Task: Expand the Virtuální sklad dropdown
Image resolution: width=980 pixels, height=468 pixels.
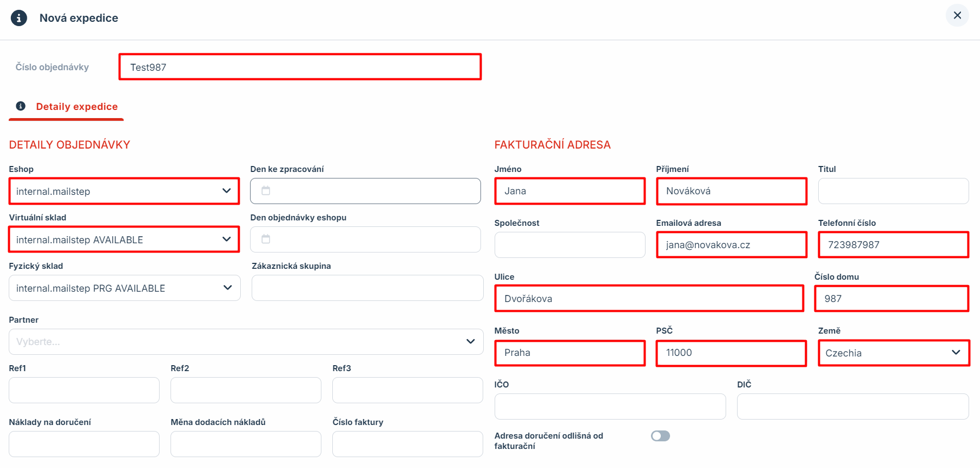Action: pos(124,239)
